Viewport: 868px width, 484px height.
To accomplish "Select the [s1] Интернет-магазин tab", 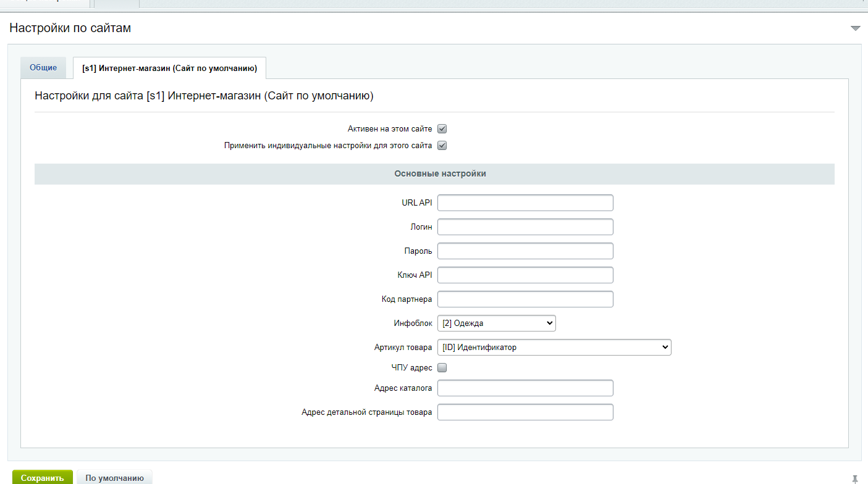I will [169, 68].
